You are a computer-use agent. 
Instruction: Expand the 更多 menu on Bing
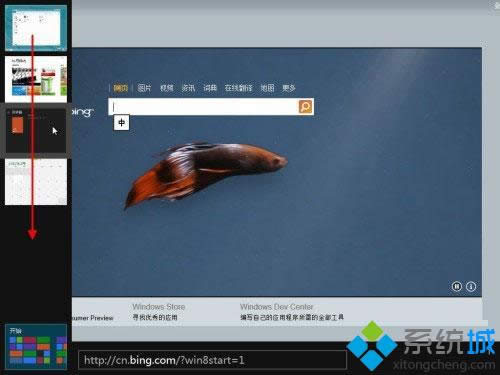click(x=289, y=88)
